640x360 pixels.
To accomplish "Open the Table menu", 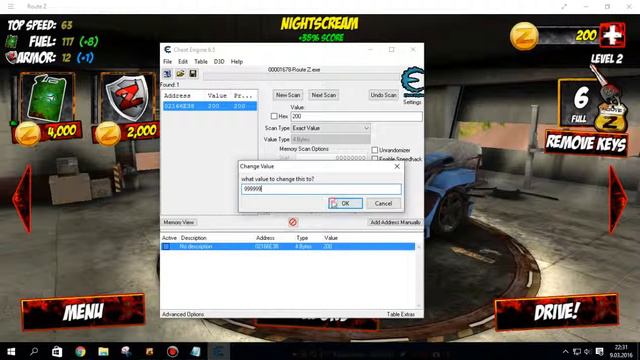I will point(200,62).
